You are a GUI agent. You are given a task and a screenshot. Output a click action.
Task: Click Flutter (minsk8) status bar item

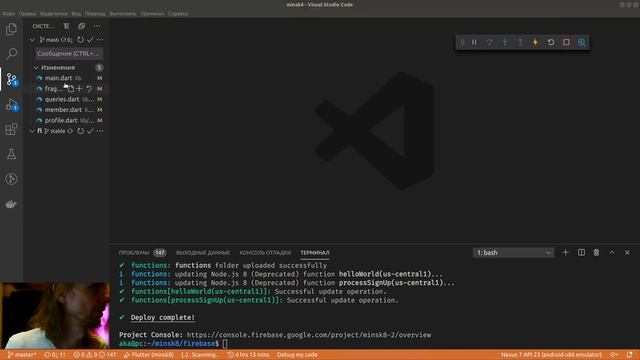click(x=149, y=355)
